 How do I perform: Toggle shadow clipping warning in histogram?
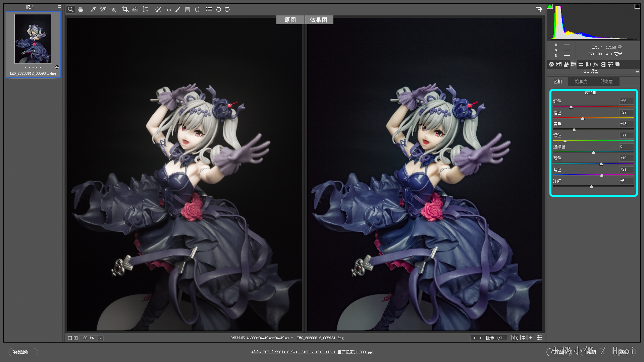click(x=550, y=6)
